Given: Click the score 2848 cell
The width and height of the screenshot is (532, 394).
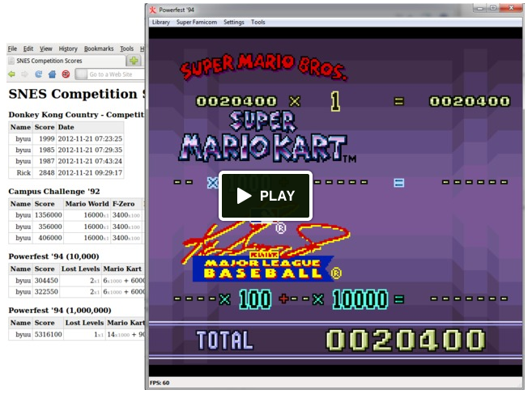Looking at the screenshot, I should coord(45,172).
